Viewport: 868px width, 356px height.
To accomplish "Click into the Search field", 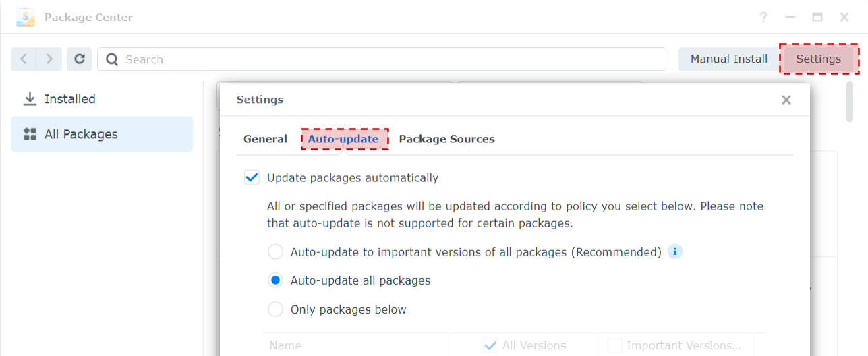I will (382, 59).
